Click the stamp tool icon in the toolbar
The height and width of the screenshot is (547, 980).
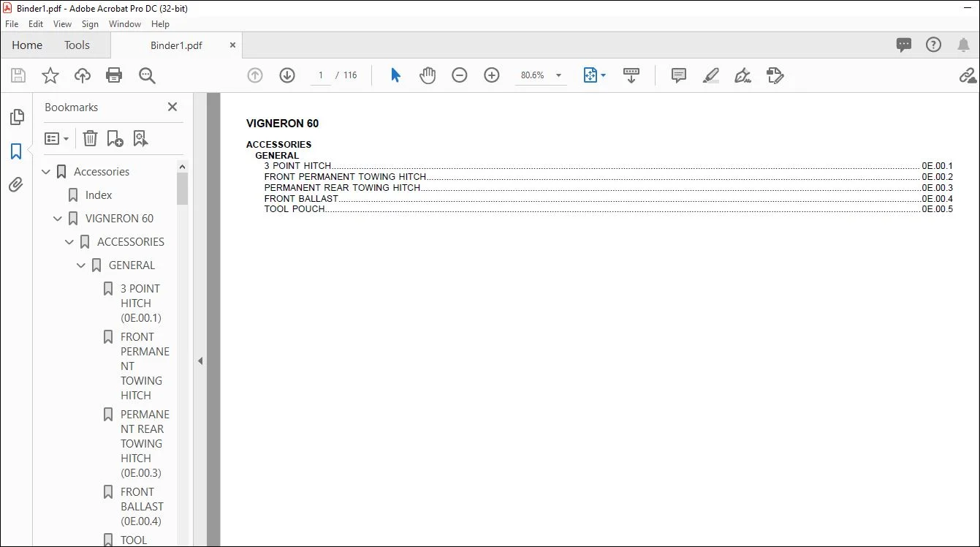tap(775, 75)
